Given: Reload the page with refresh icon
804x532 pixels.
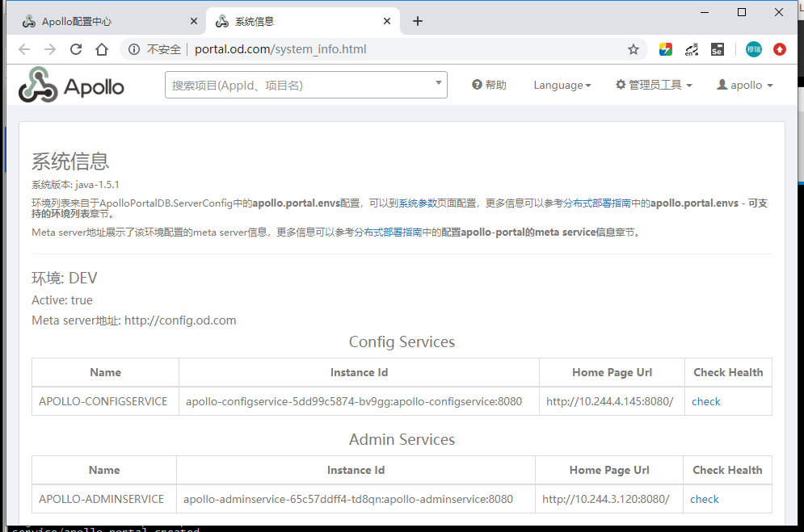Looking at the screenshot, I should pyautogui.click(x=76, y=49).
